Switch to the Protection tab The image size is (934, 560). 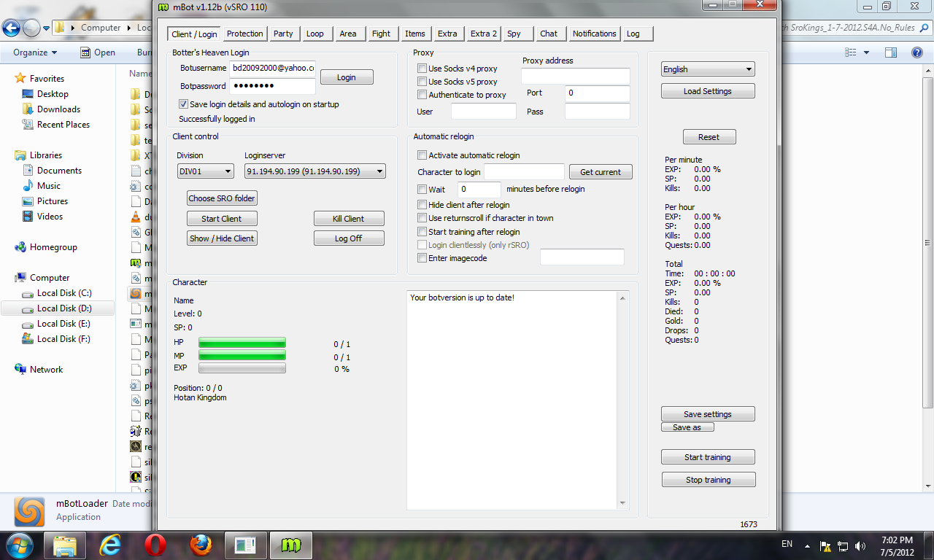[x=244, y=34]
